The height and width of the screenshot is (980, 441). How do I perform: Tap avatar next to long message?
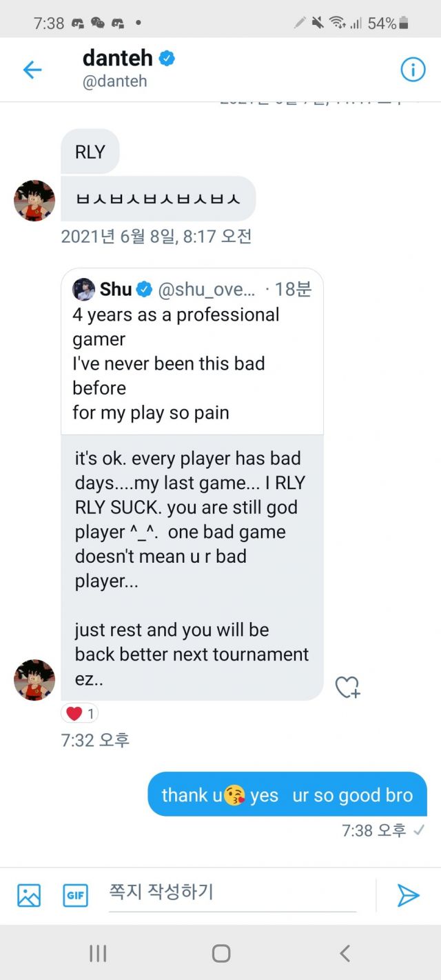[x=34, y=679]
